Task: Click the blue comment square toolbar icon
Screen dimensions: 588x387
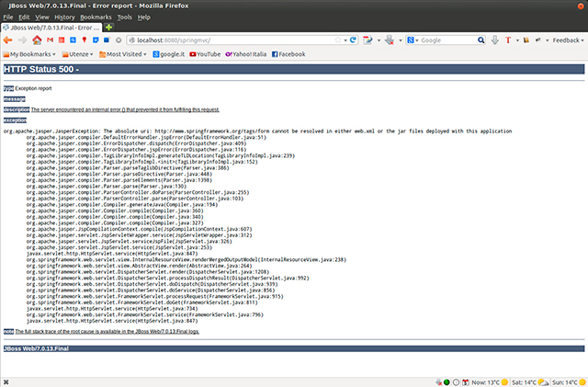Action: (96, 40)
